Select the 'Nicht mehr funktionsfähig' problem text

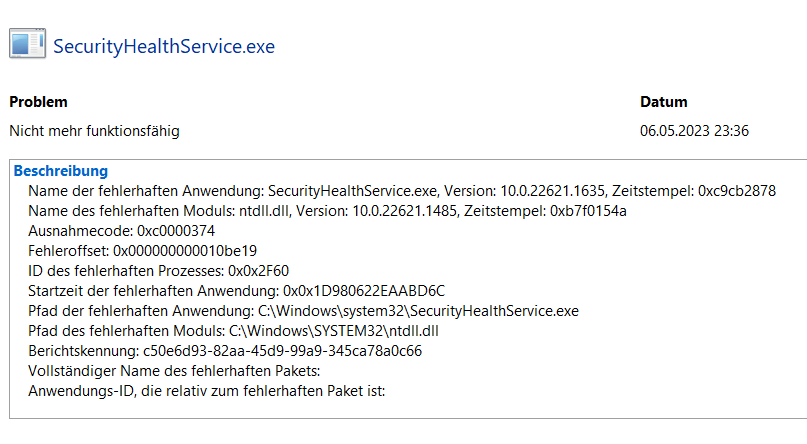[x=95, y=130]
